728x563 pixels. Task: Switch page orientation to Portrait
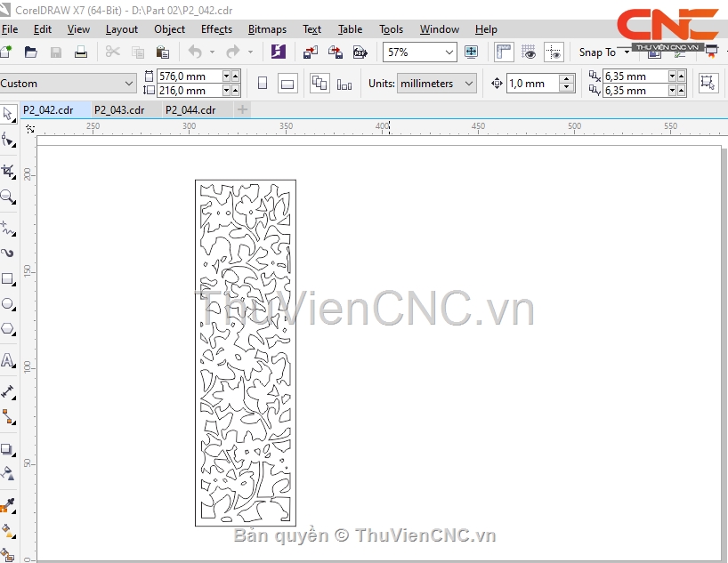(263, 84)
